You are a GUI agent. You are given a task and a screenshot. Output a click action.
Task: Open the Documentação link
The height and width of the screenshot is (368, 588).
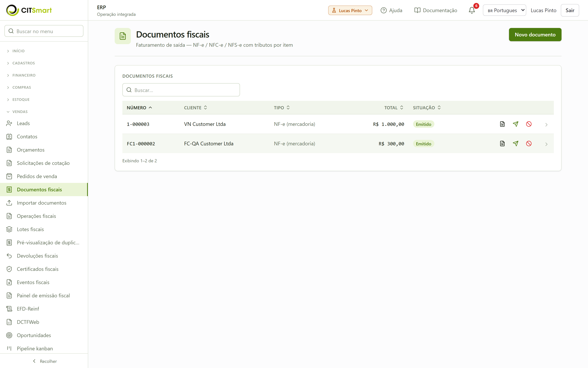coord(436,10)
